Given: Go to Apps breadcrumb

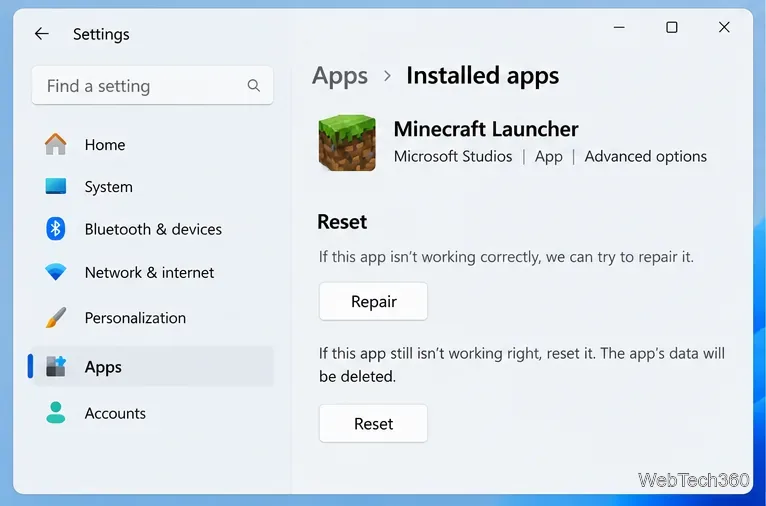Looking at the screenshot, I should [x=340, y=76].
